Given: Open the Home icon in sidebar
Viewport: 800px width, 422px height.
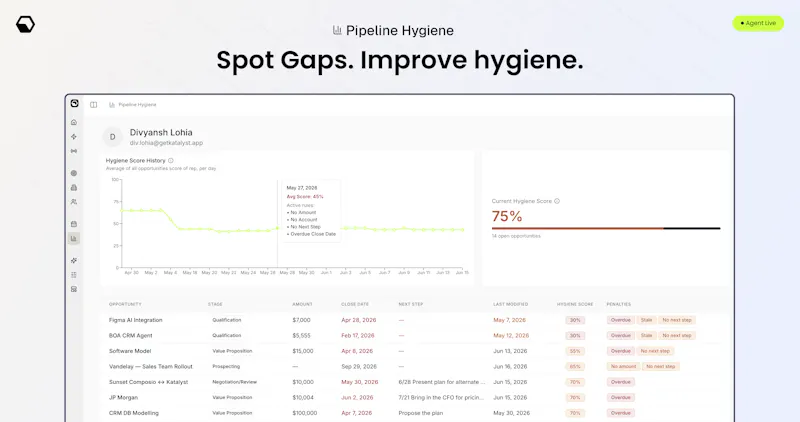Looking at the screenshot, I should (x=74, y=122).
